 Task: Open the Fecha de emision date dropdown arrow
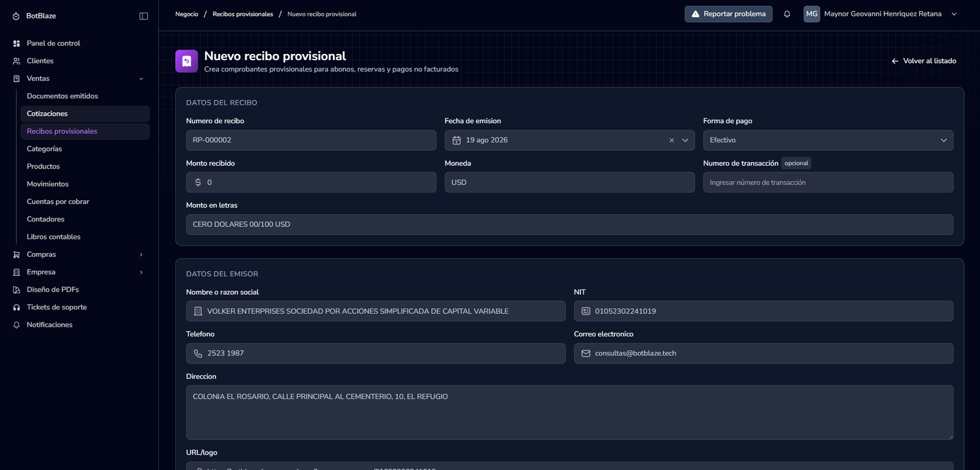point(685,140)
